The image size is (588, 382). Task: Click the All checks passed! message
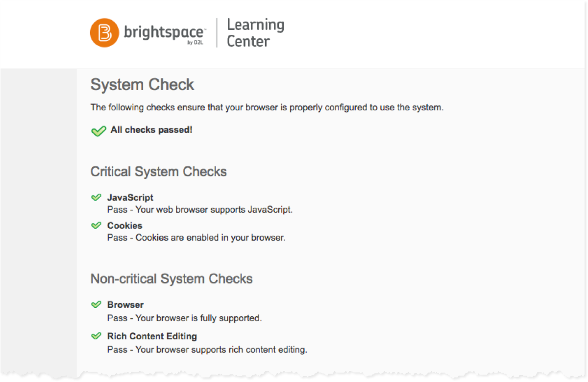tap(151, 130)
